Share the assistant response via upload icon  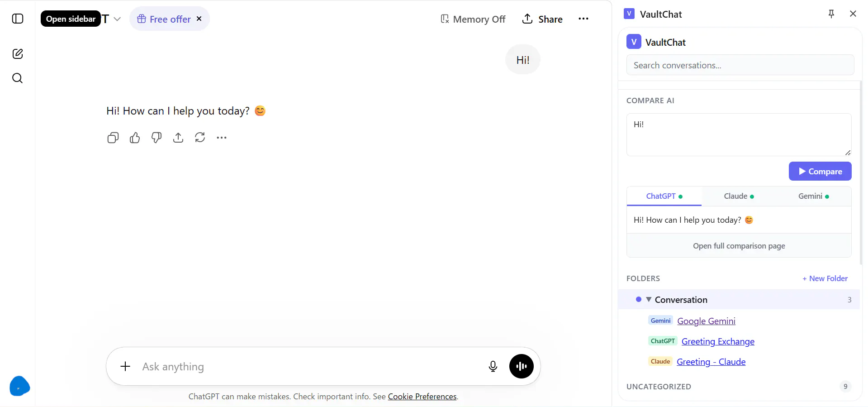[x=178, y=138]
